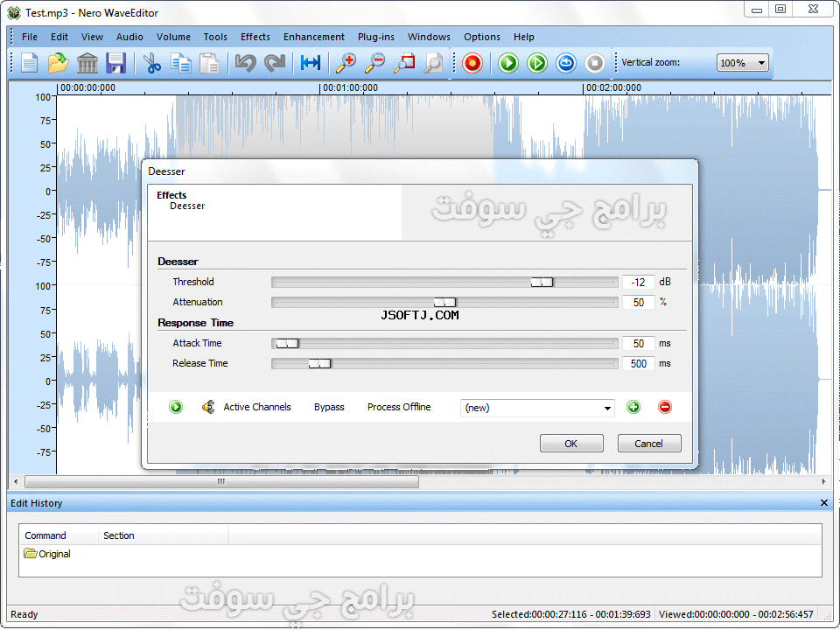The width and height of the screenshot is (840, 630).
Task: Start recording with the red record button
Action: (472, 63)
